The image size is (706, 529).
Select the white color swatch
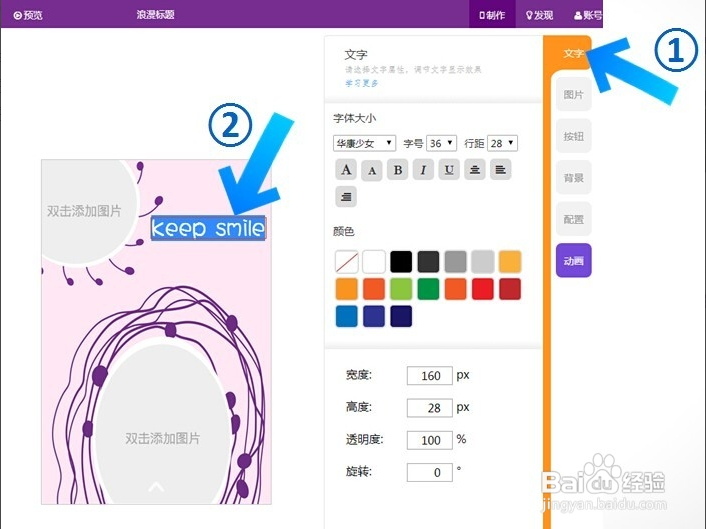pos(374,262)
